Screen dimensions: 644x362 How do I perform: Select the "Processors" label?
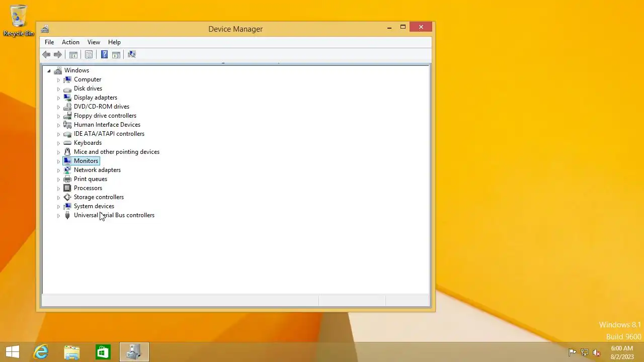pyautogui.click(x=88, y=188)
